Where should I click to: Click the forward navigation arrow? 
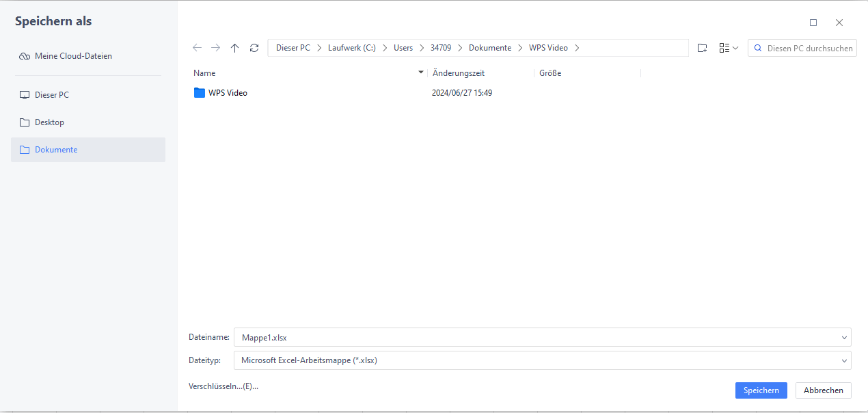(x=215, y=47)
